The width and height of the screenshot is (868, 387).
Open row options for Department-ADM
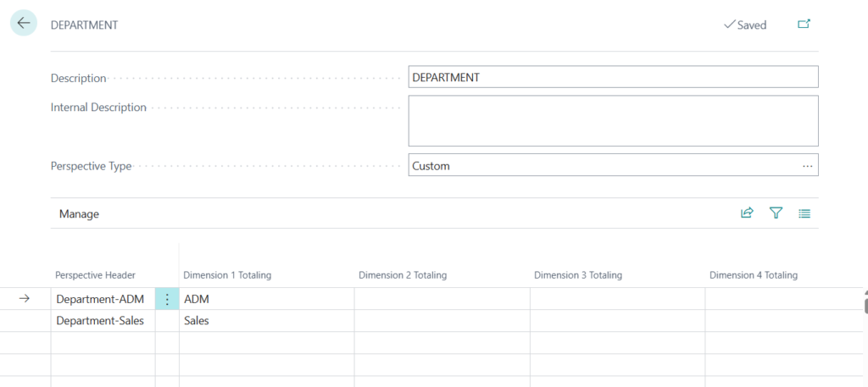click(167, 299)
